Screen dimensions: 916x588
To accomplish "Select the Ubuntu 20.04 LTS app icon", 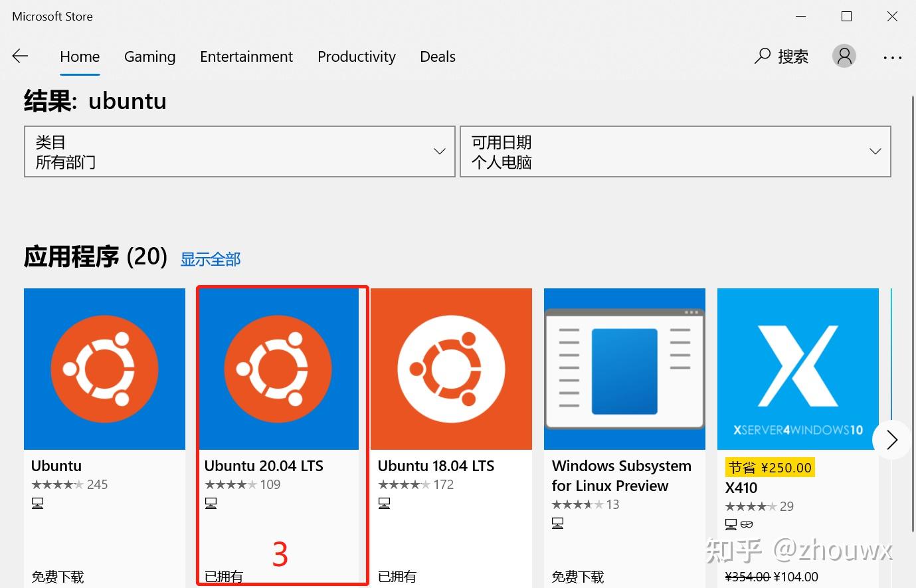I will [x=278, y=369].
